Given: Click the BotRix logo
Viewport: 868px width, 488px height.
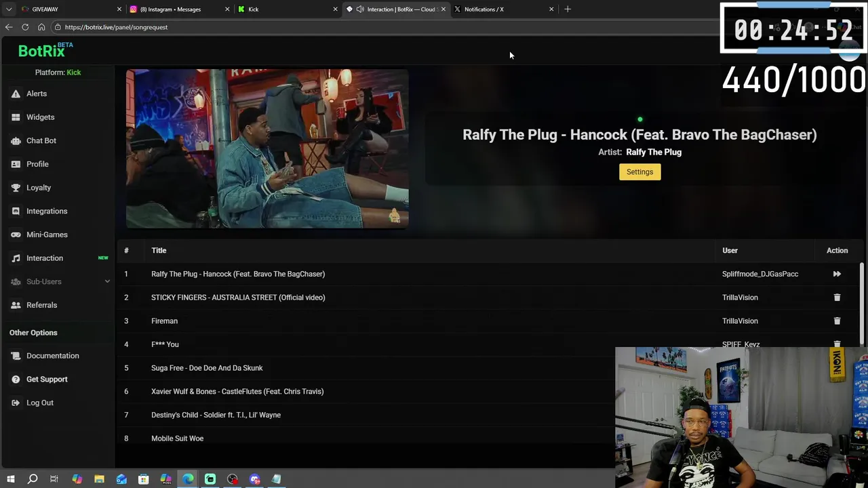Looking at the screenshot, I should click(45, 50).
